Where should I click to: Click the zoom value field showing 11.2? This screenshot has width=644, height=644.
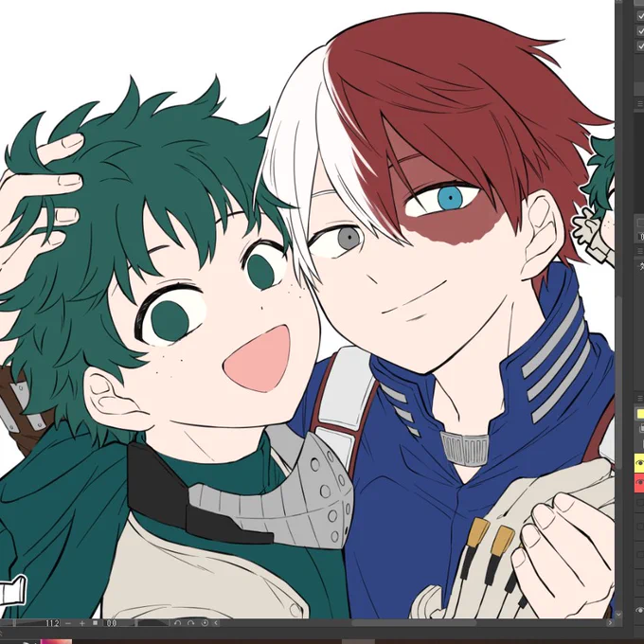[52, 623]
